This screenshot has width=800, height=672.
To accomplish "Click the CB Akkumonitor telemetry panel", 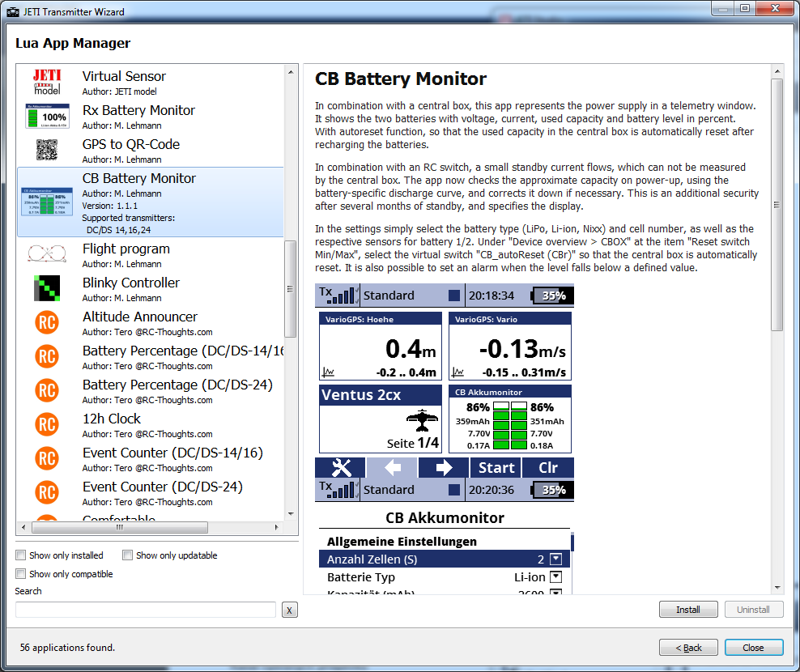I will (x=509, y=419).
